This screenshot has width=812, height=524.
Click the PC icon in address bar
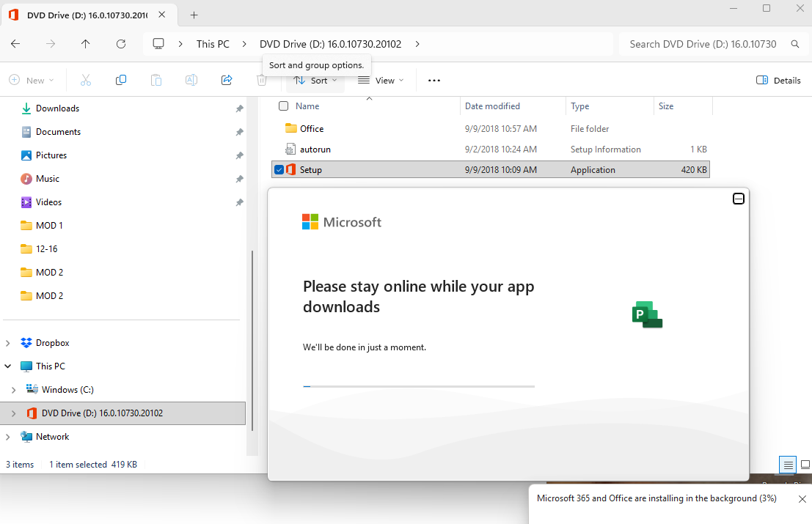(158, 44)
